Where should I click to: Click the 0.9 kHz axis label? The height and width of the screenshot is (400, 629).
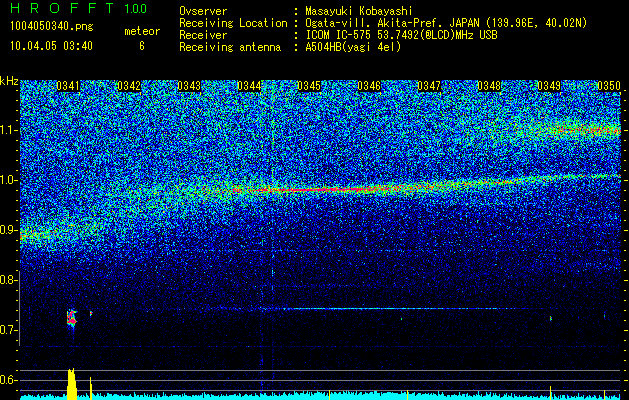click(7, 230)
